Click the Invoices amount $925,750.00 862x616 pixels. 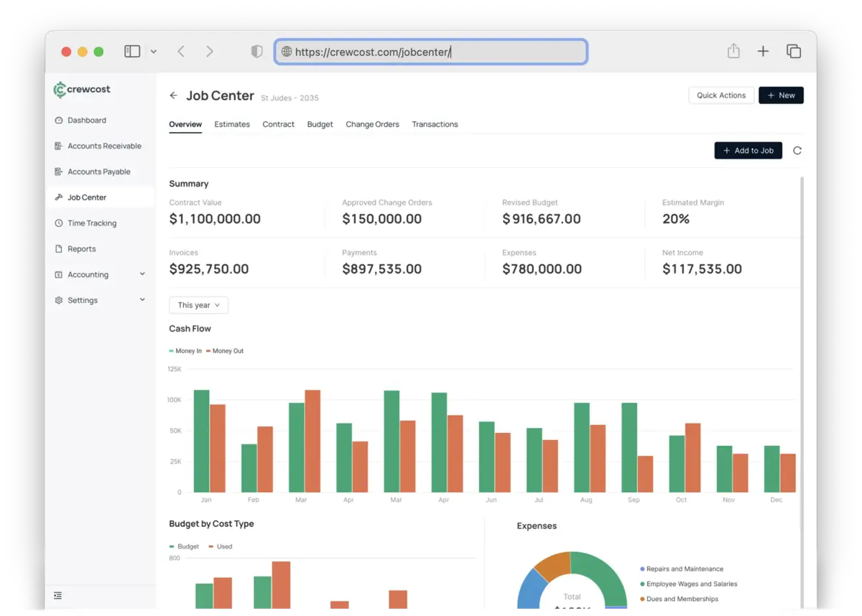[x=209, y=269]
